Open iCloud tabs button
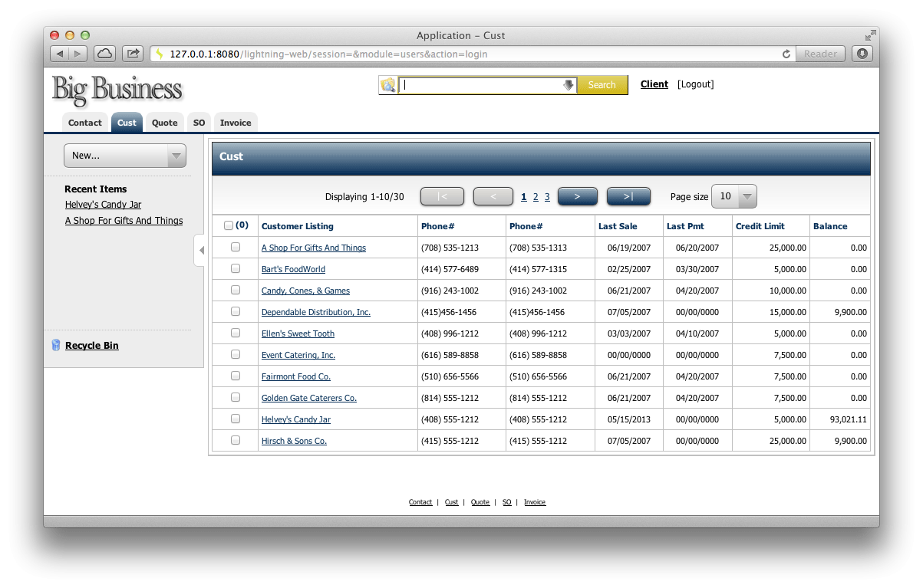The image size is (923, 588). pos(104,54)
